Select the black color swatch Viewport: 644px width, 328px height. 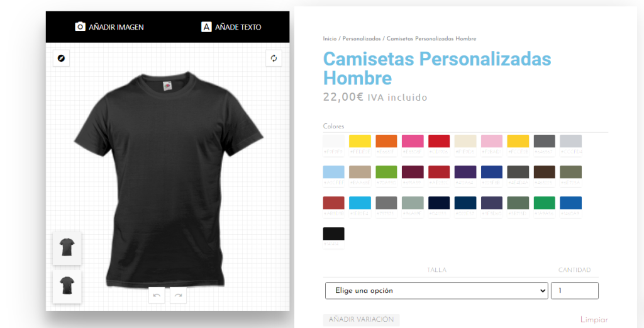coord(333,234)
